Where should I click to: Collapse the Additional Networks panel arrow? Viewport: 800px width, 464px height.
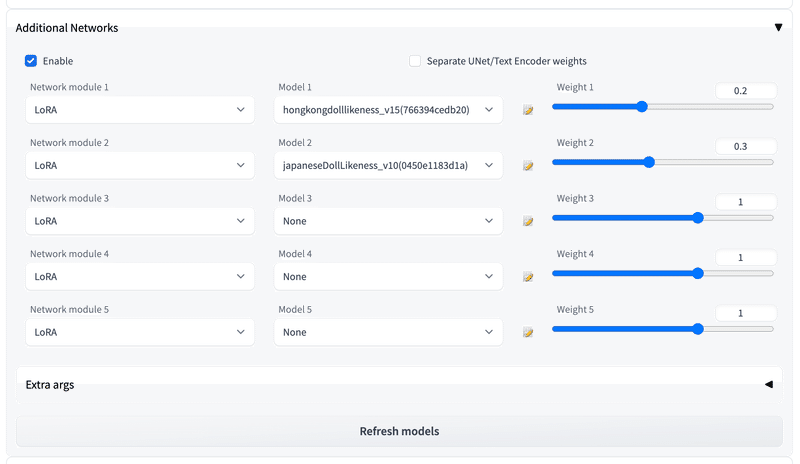coord(778,28)
